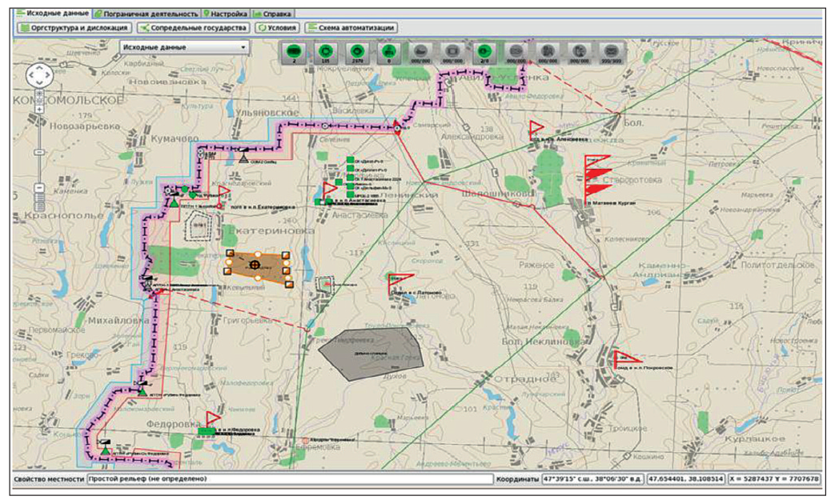Viewport: 835px width, 504px height.
Task: Zoom in with the plus button
Action: [39, 109]
